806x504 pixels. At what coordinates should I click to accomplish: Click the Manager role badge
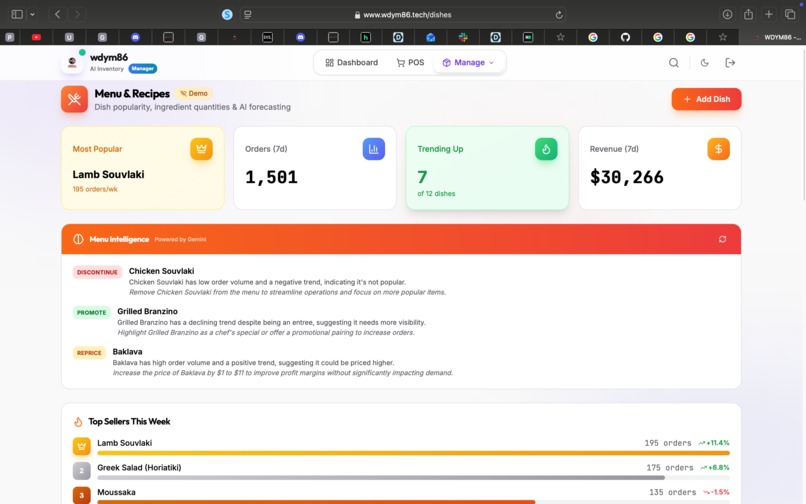142,68
